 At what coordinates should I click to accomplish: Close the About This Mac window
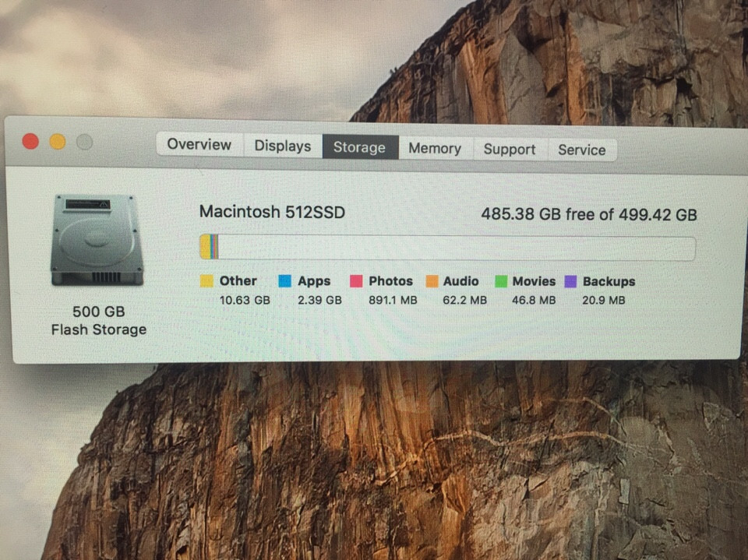click(30, 141)
